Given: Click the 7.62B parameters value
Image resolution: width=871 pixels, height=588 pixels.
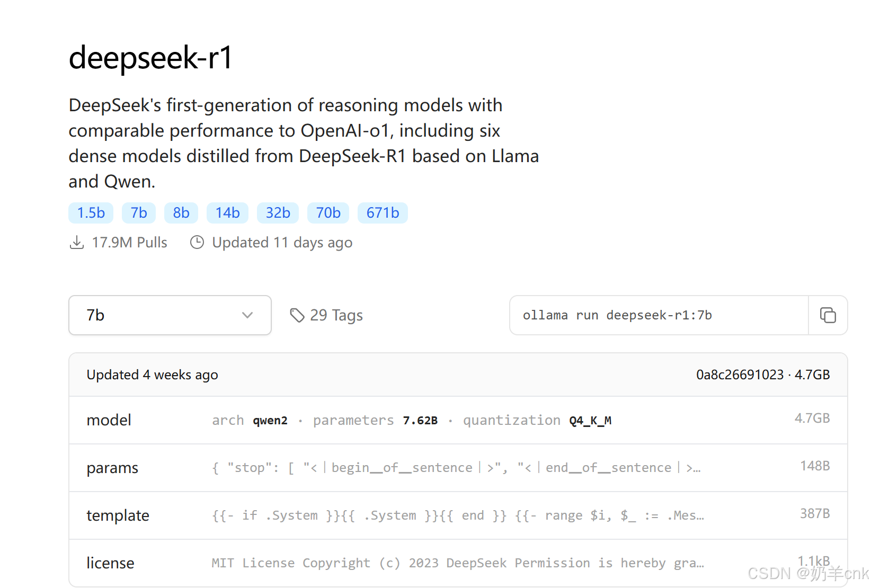Looking at the screenshot, I should point(420,421).
